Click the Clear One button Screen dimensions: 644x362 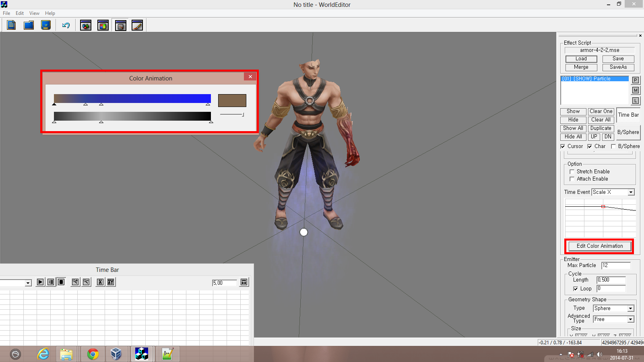coord(601,111)
